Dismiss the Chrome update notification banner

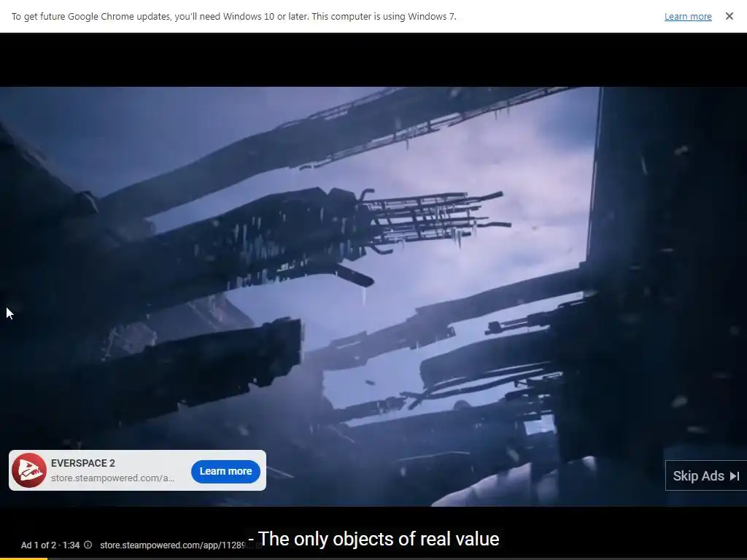tap(729, 16)
